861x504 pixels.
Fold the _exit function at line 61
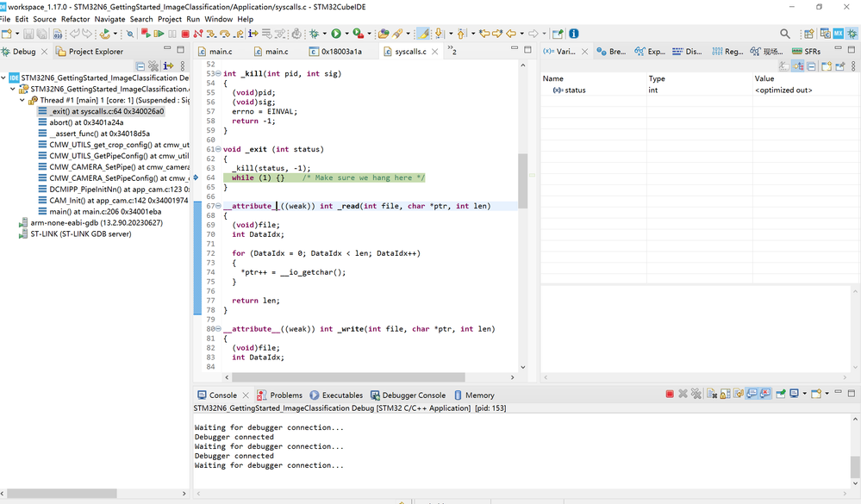coord(219,149)
